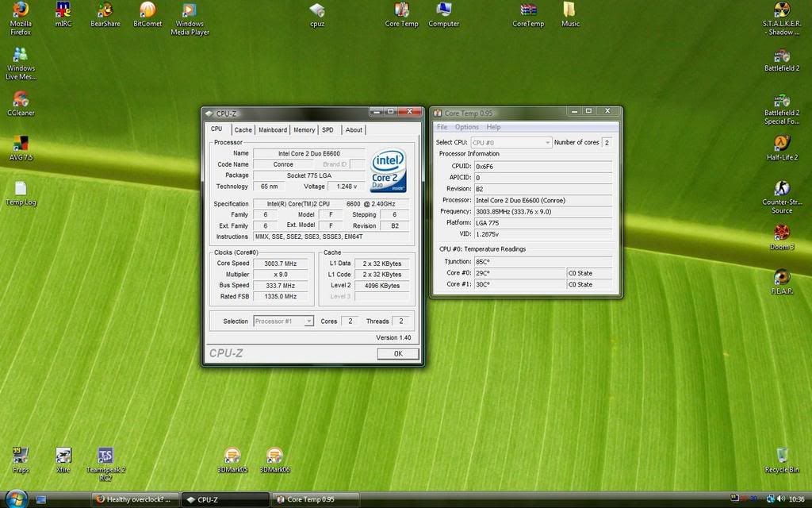Click the Intel Core 2 Duo logo
The width and height of the screenshot is (812, 508).
coord(388,171)
